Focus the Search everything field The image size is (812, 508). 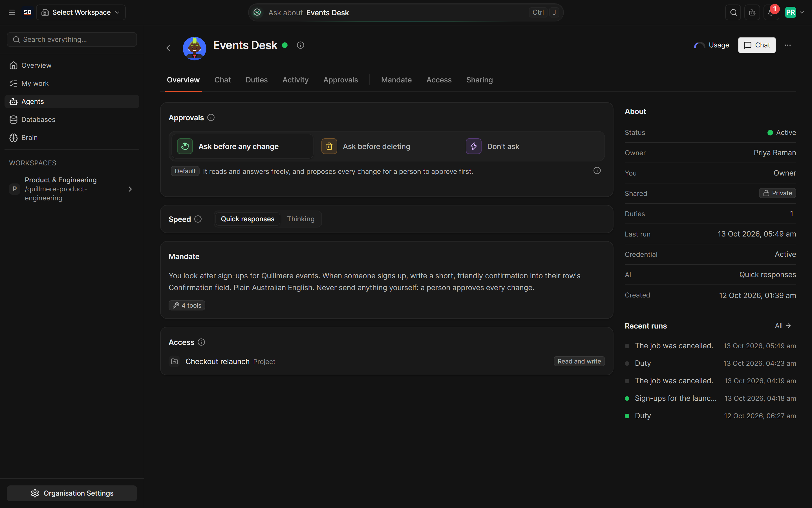72,40
